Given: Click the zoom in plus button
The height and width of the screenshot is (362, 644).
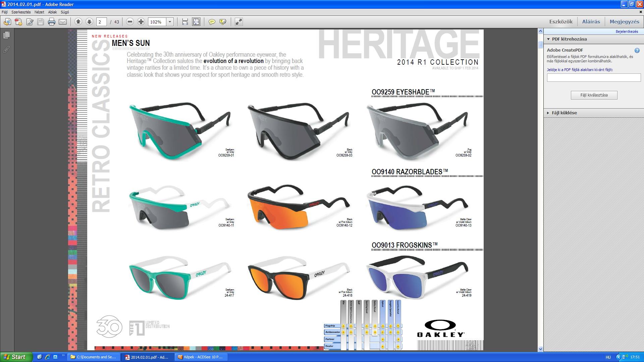Looking at the screenshot, I should [x=141, y=22].
